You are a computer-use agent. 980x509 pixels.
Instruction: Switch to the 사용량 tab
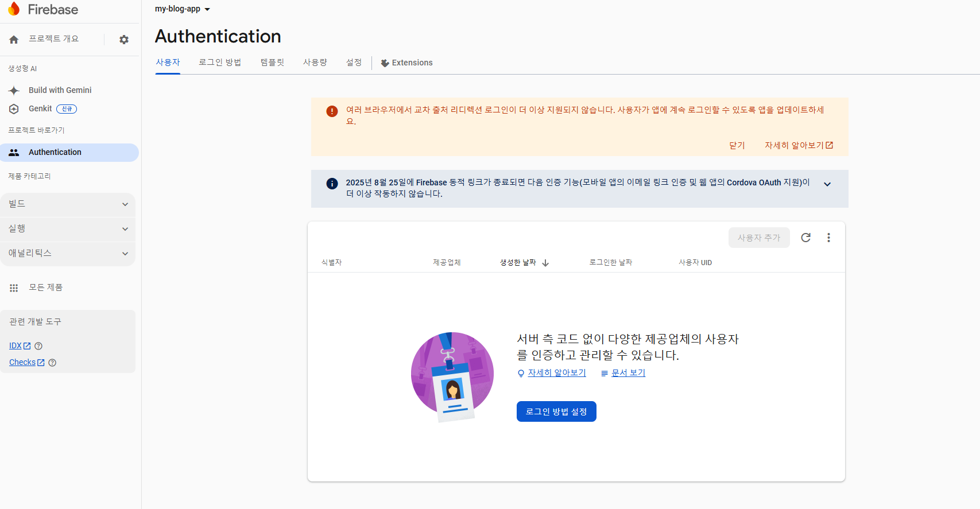(x=315, y=63)
